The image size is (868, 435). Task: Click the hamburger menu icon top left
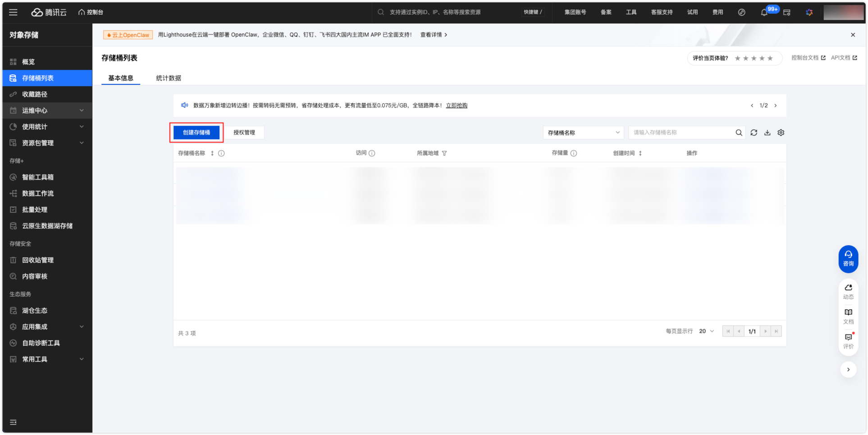coord(13,12)
